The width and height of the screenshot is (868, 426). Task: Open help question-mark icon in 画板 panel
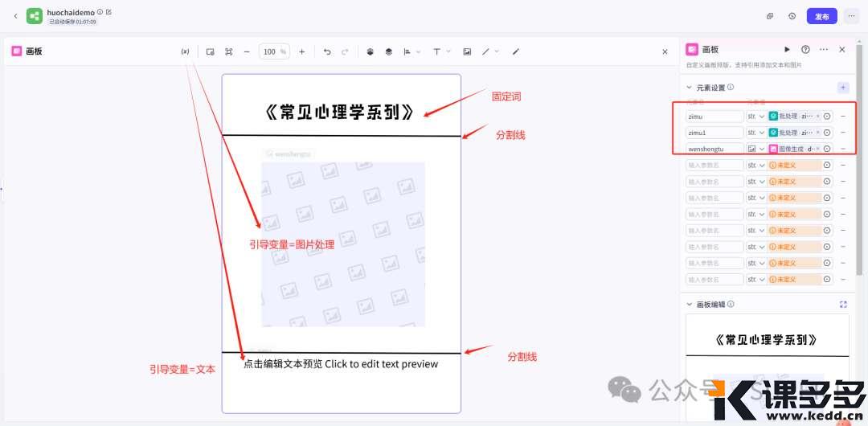[805, 49]
